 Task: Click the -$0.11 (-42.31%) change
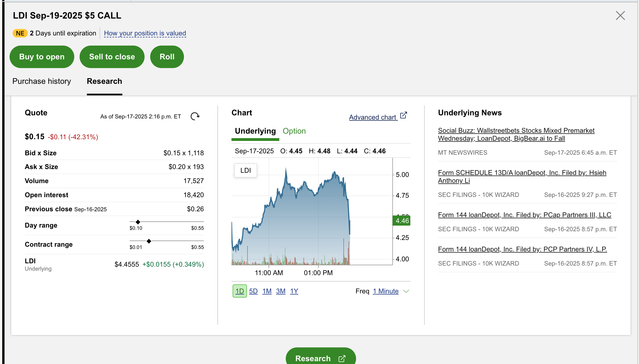(x=73, y=137)
